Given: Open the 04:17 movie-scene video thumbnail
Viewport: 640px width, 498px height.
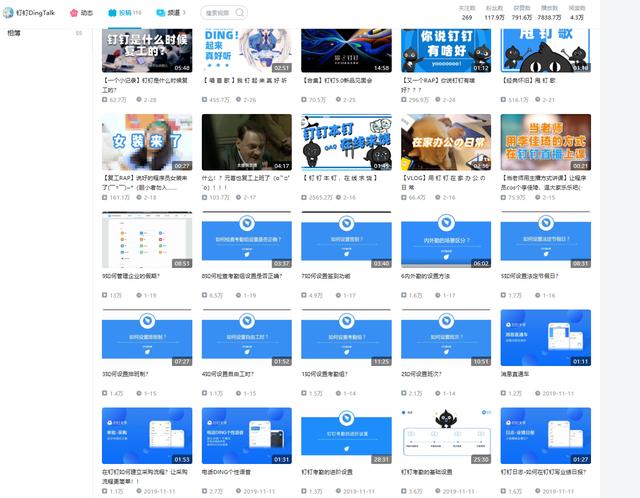Looking at the screenshot, I should coord(247,142).
